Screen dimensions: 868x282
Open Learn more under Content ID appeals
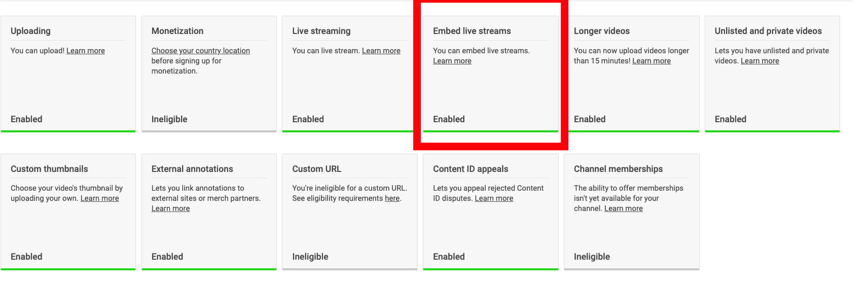(x=494, y=198)
